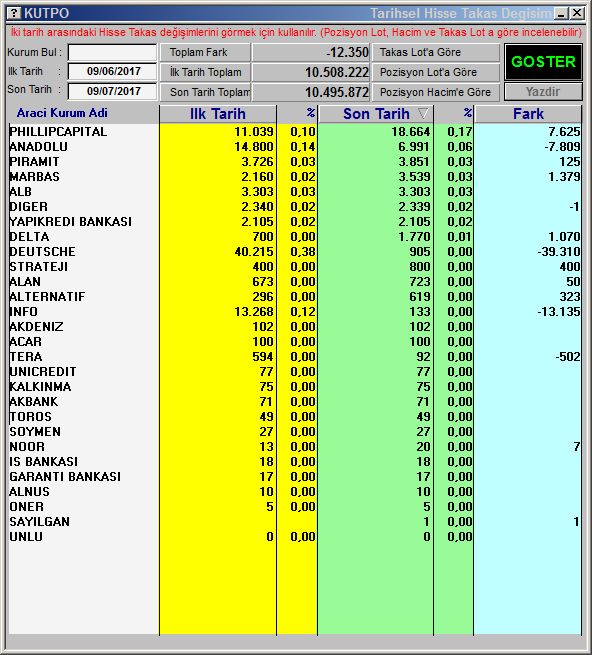Select the DIGER row
This screenshot has height=655, width=592.
point(295,207)
